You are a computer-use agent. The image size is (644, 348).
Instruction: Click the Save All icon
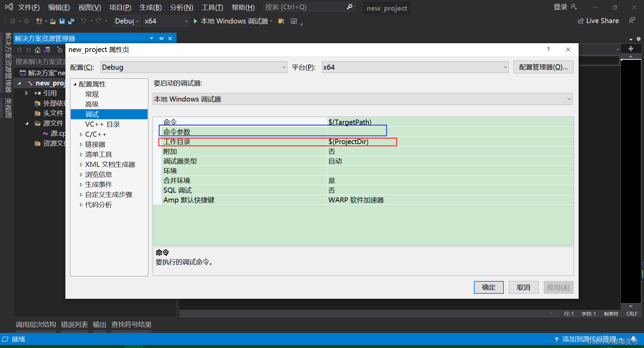point(71,21)
